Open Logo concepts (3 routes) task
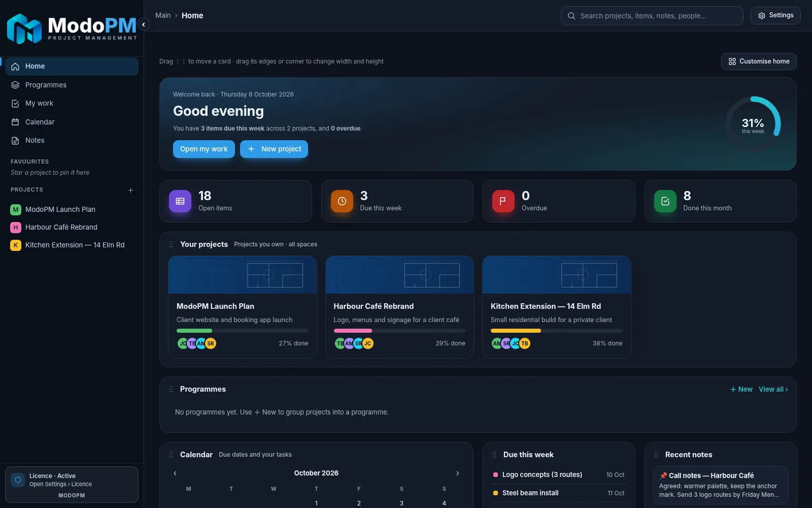This screenshot has height=508, width=812. pyautogui.click(x=559, y=474)
